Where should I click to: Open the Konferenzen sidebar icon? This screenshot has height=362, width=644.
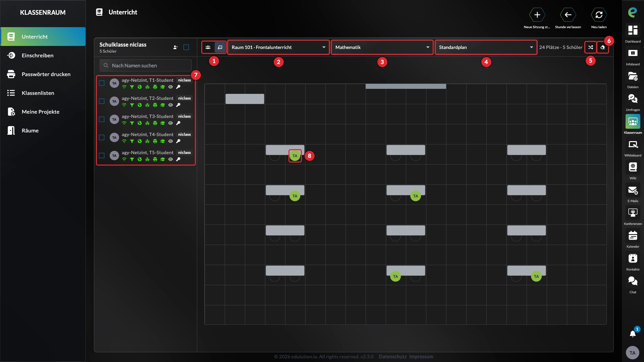(x=633, y=216)
